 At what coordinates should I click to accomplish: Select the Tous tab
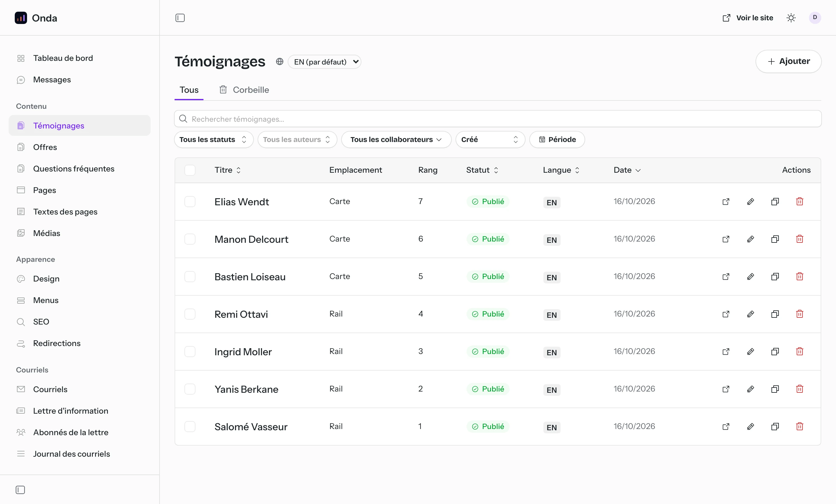click(189, 89)
